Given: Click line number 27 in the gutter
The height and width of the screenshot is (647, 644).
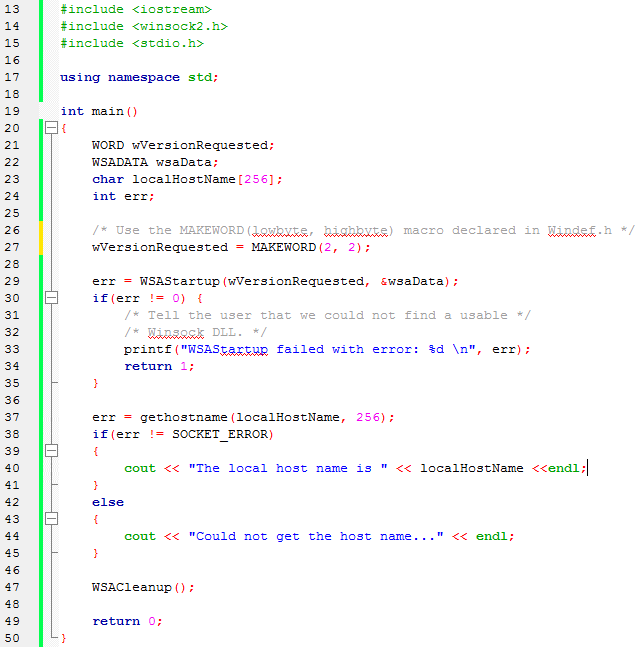Looking at the screenshot, I should pos(12,247).
